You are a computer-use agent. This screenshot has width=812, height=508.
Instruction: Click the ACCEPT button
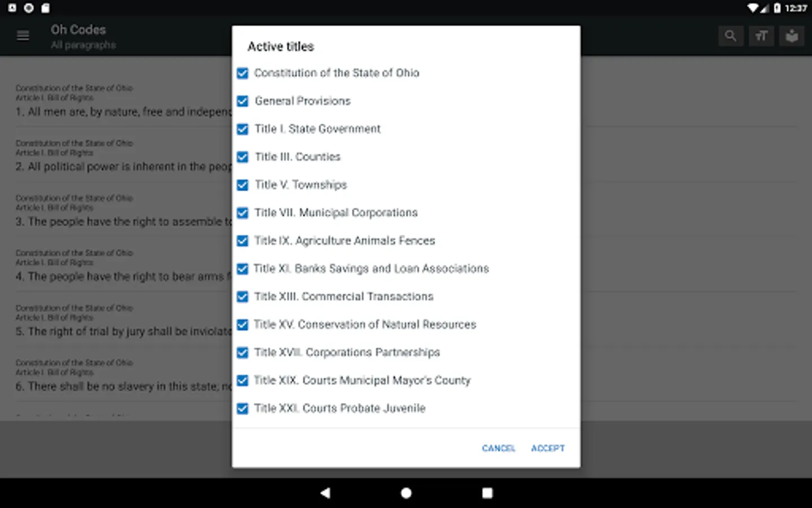(548, 448)
